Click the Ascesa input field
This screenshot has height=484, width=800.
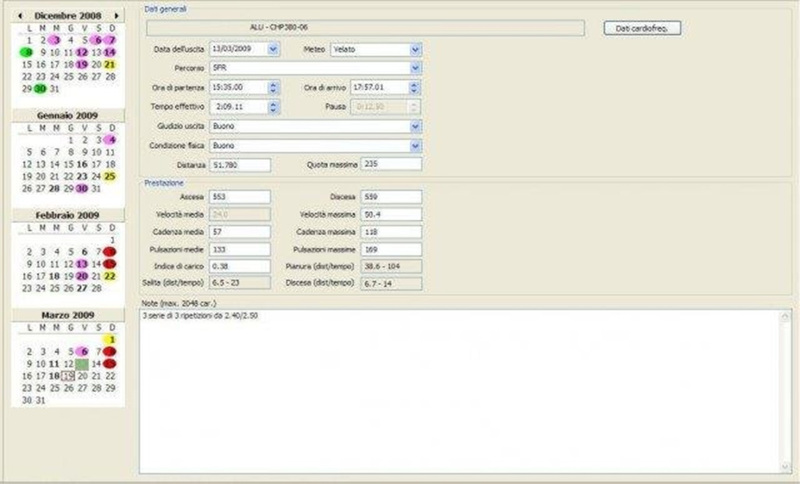(x=240, y=197)
